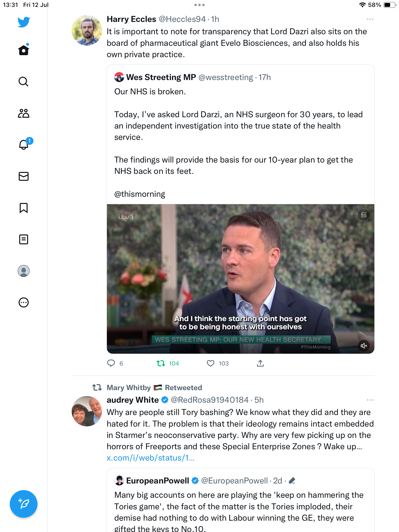Open more options on Harry Eccles tweet
The height and width of the screenshot is (532, 399).
(370, 19)
